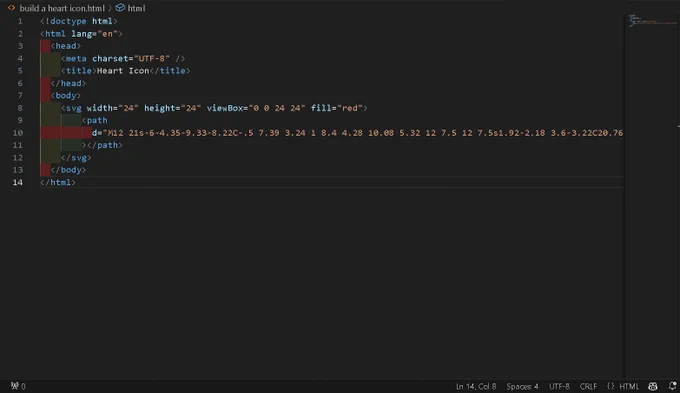Click the ports forwarding icon in status bar
This screenshot has height=393, width=680.
pos(17,386)
